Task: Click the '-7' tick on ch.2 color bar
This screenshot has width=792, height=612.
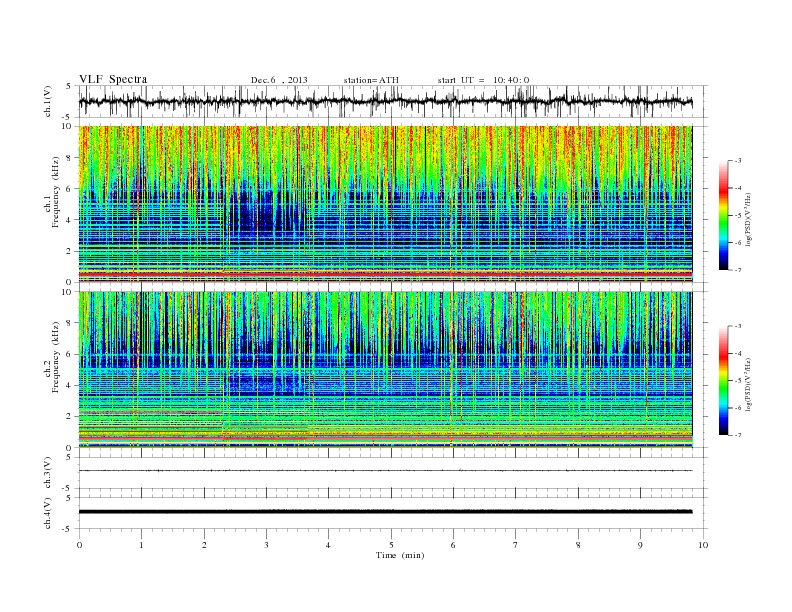Action: click(x=738, y=435)
